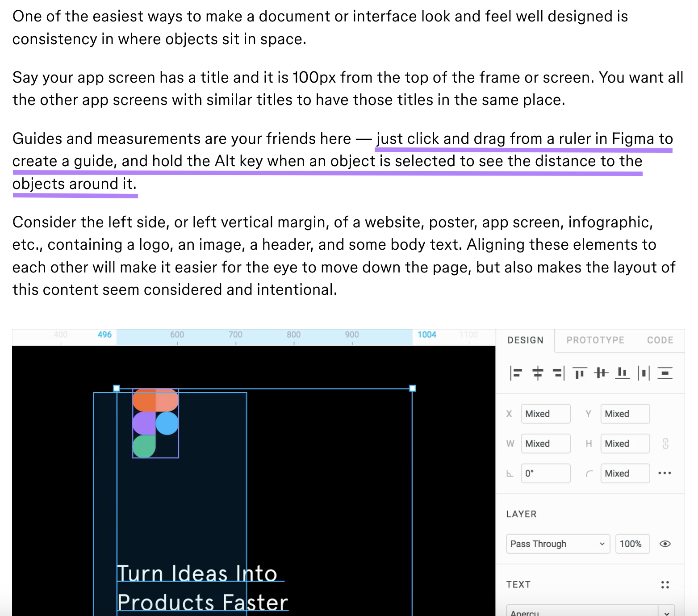Select the Align left icon
This screenshot has width=698, height=616.
pos(516,373)
